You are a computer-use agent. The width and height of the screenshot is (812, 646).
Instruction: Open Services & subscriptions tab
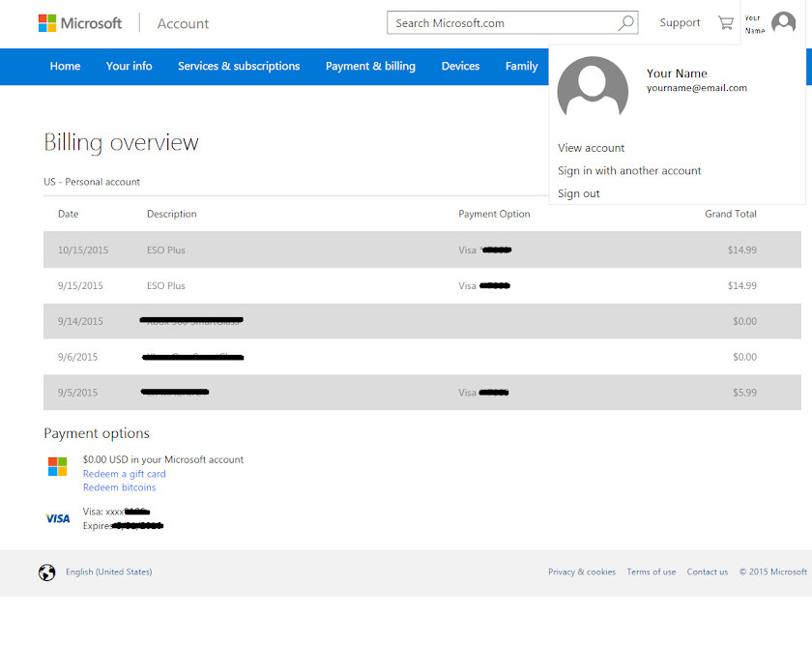click(239, 67)
